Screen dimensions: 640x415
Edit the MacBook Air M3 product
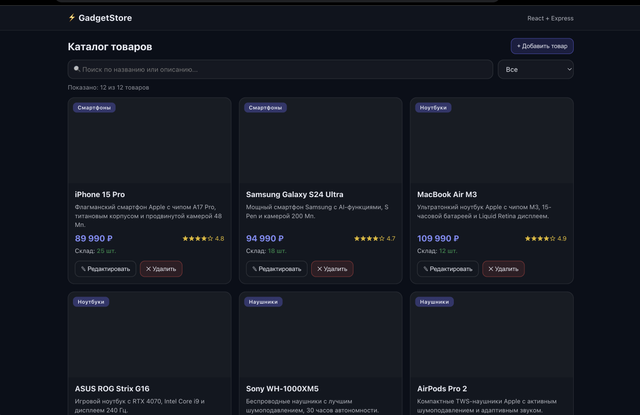(x=448, y=269)
